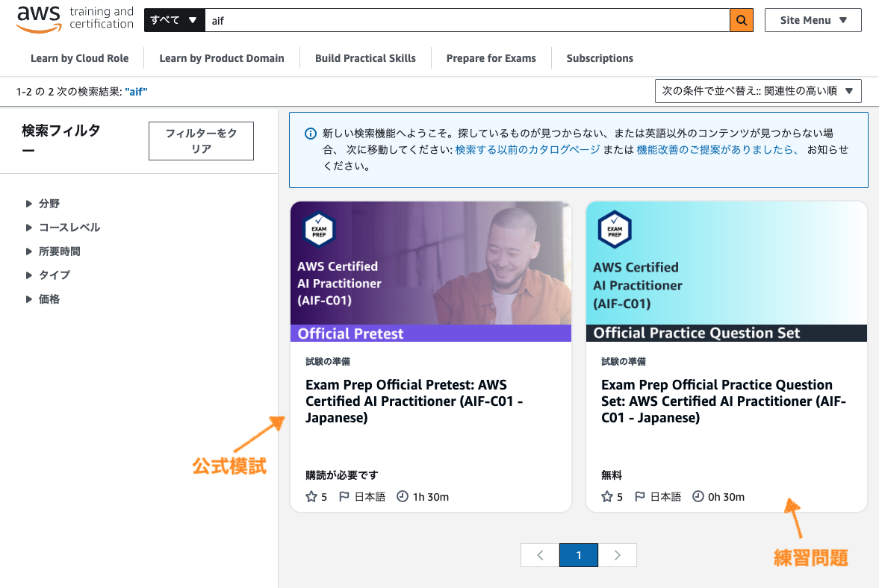Open Exam Prep Official Pretest course title
Viewport: 879px width, 588px height.
[x=414, y=401]
